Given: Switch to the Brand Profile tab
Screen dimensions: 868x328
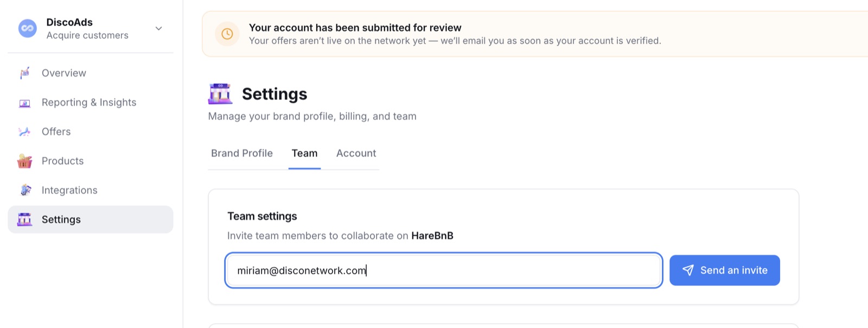Looking at the screenshot, I should 242,153.
